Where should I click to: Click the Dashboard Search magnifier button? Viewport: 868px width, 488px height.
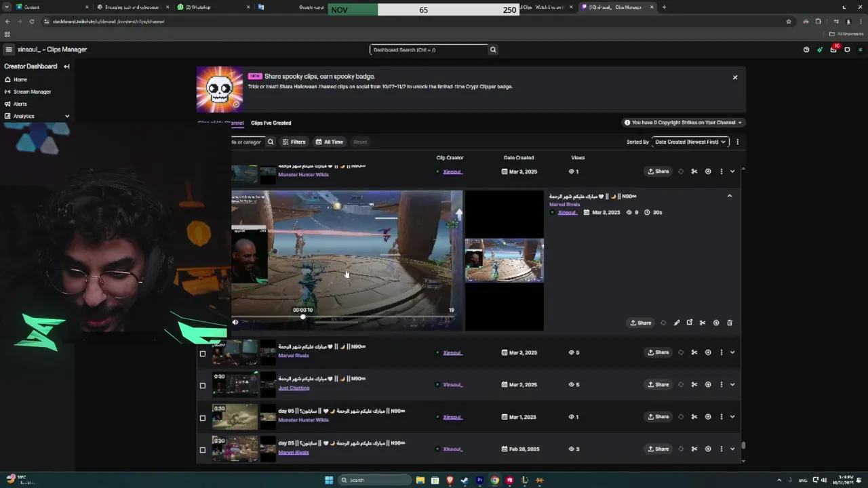493,49
